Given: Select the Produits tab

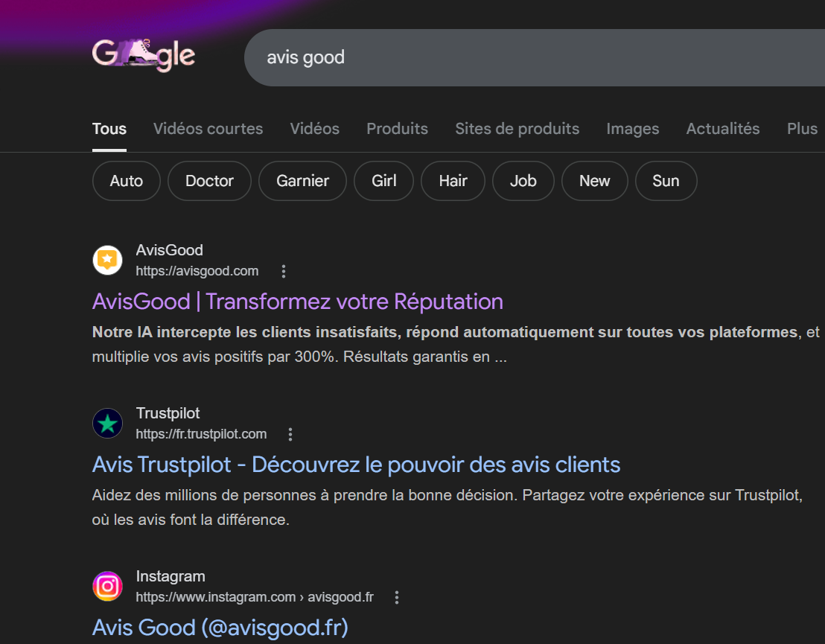Looking at the screenshot, I should 397,129.
